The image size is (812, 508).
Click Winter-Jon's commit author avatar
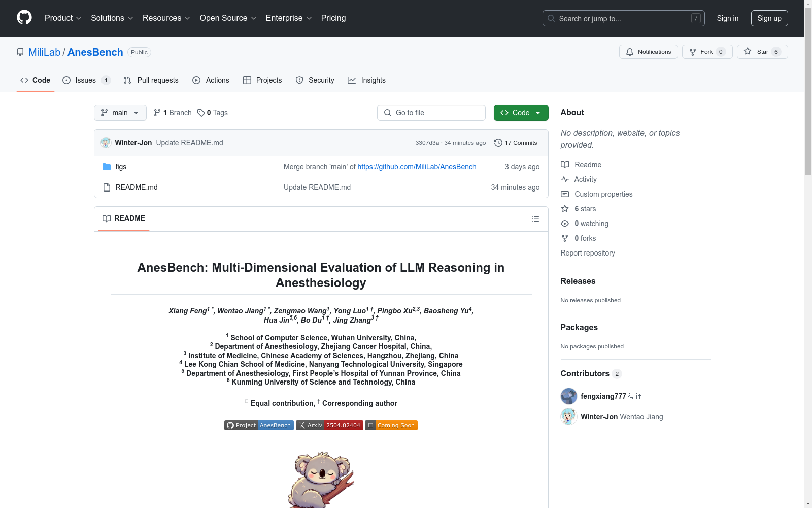[x=106, y=143]
